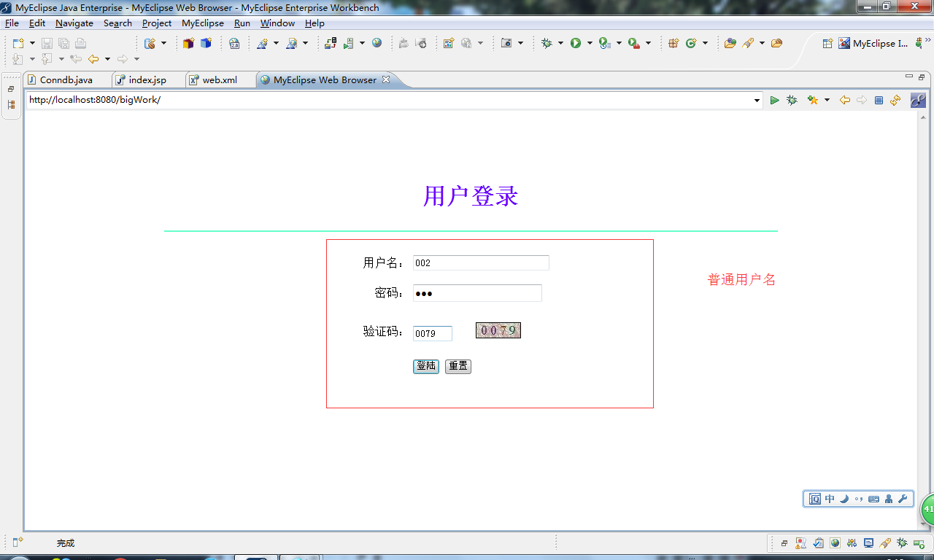Click the 0079 captcha image

tap(498, 330)
